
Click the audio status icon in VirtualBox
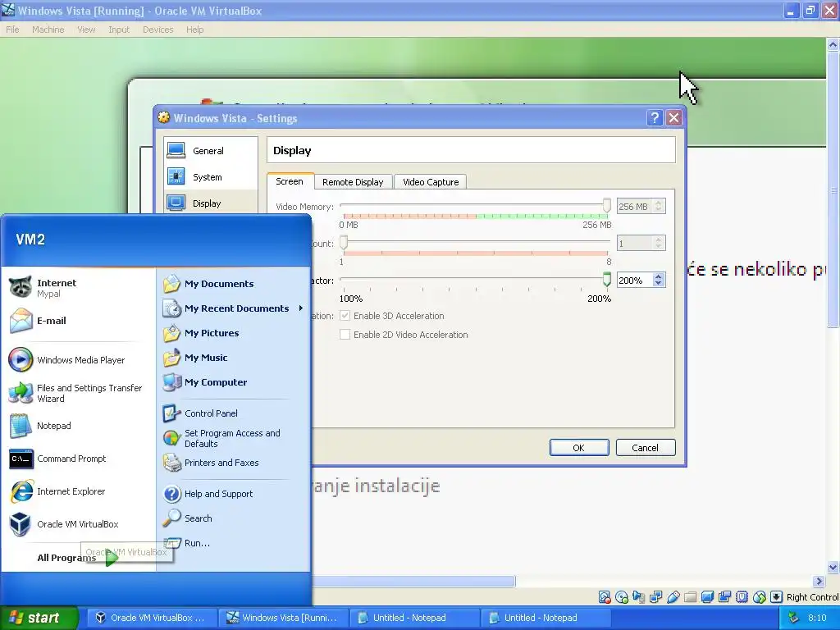pos(638,597)
